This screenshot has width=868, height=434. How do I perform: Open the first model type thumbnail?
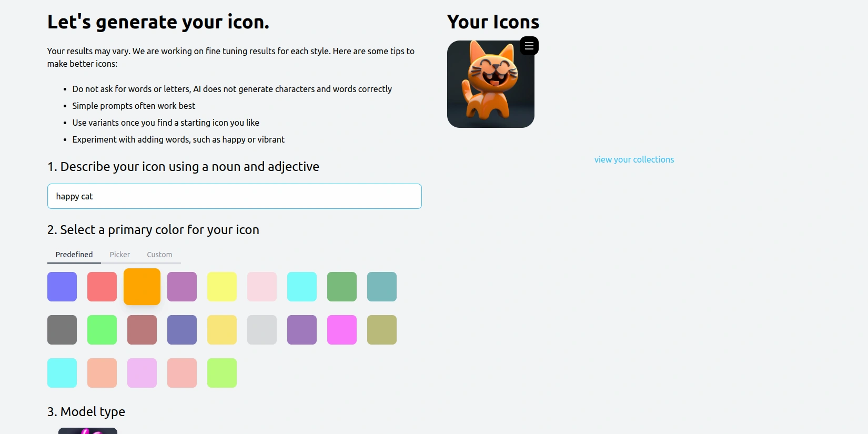coord(87,430)
